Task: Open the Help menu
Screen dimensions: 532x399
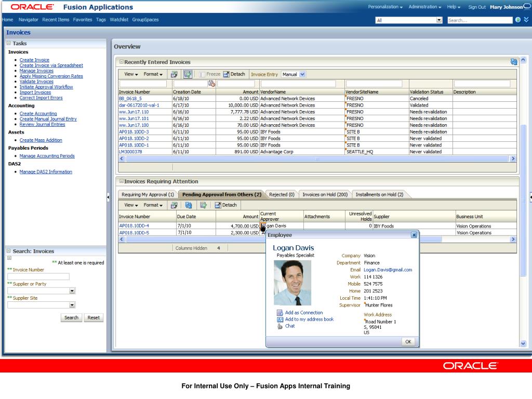Action: click(454, 7)
